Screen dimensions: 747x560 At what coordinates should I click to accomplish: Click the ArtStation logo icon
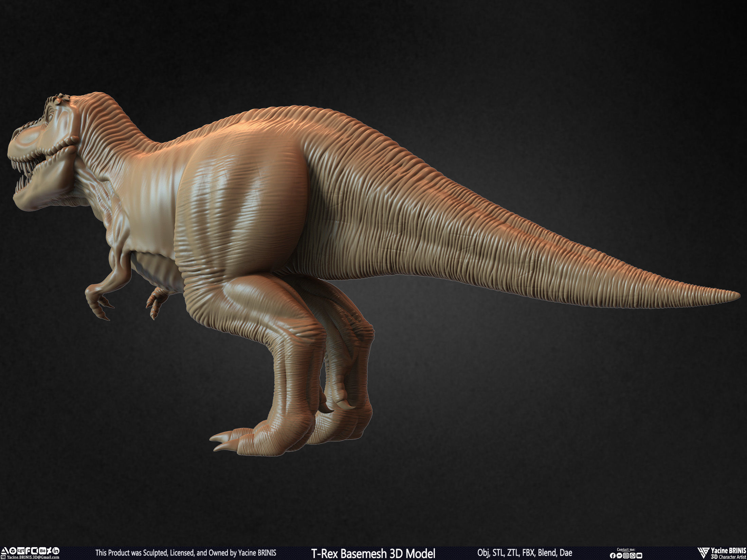5,551
